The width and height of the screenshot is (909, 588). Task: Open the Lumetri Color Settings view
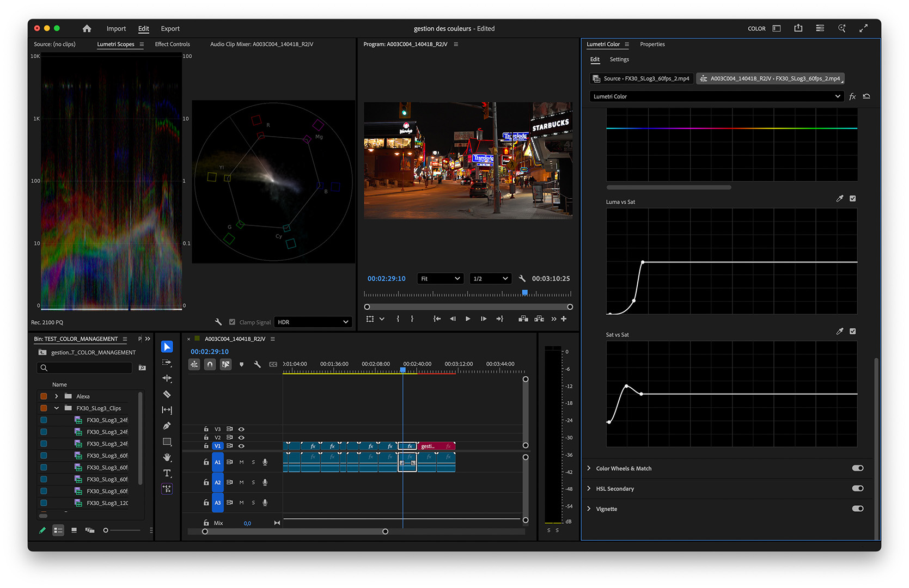pyautogui.click(x=619, y=59)
